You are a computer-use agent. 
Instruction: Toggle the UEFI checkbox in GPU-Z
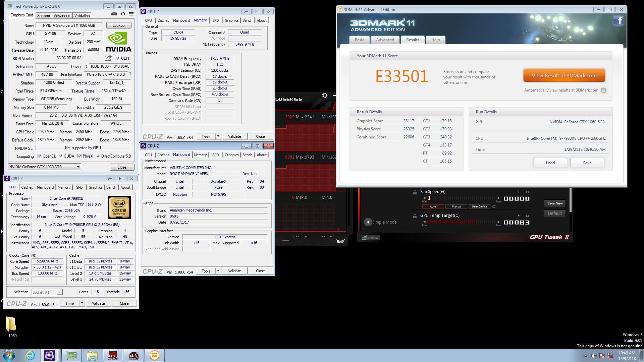[x=118, y=58]
